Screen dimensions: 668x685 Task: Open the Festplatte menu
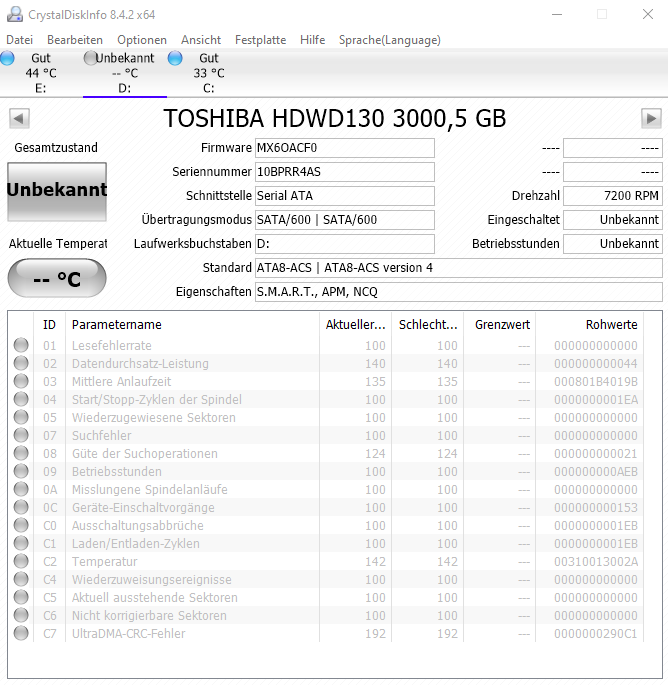tap(260, 40)
